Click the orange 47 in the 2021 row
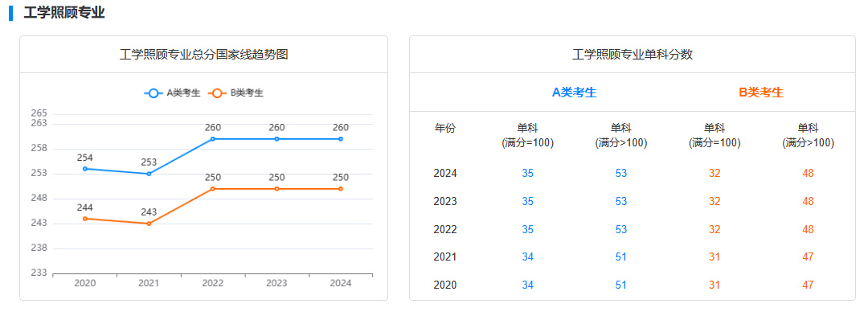Image resolution: width=868 pixels, height=312 pixels. pos(809,257)
